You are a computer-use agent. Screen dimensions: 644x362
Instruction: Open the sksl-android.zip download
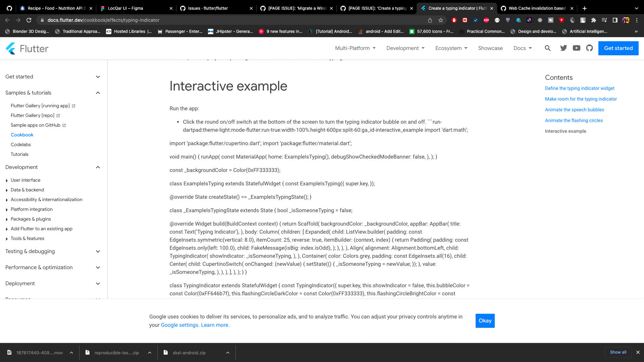tap(189, 353)
